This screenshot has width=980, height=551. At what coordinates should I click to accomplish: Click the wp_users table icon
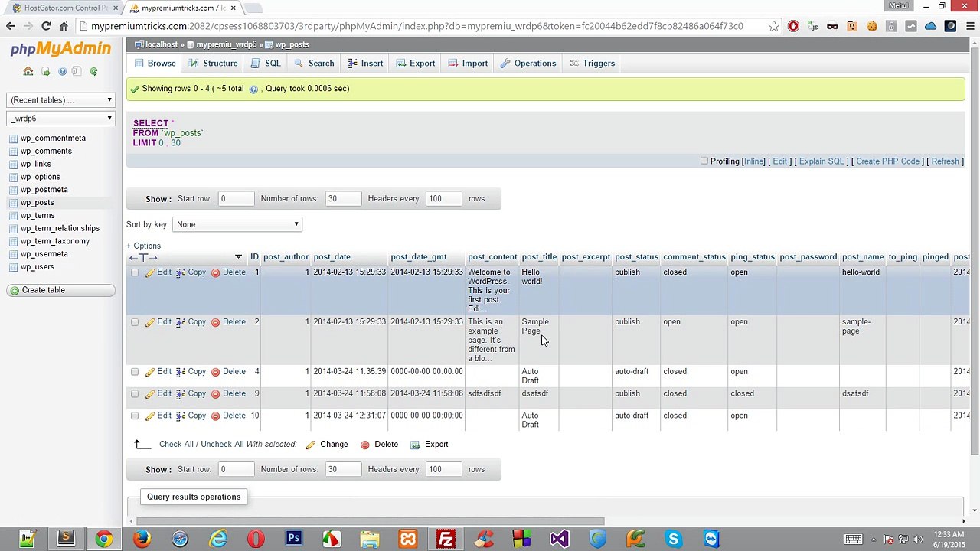pyautogui.click(x=14, y=267)
